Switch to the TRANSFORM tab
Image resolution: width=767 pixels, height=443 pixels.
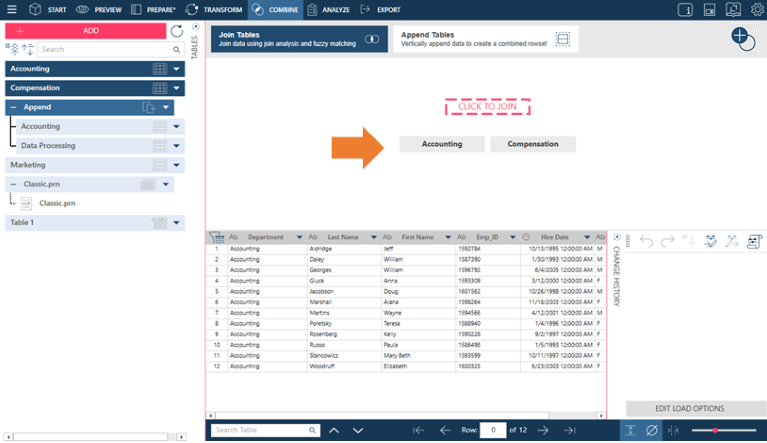tap(214, 9)
